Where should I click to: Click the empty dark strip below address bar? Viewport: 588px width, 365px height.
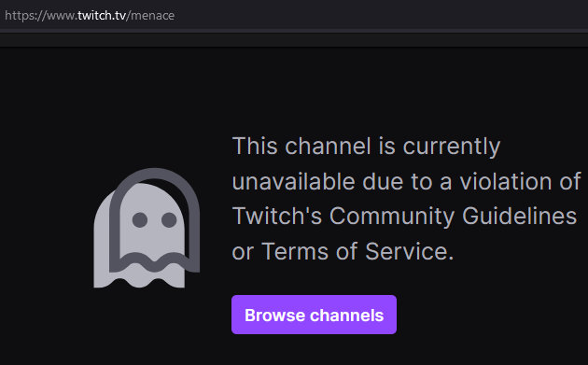pyautogui.click(x=294, y=40)
